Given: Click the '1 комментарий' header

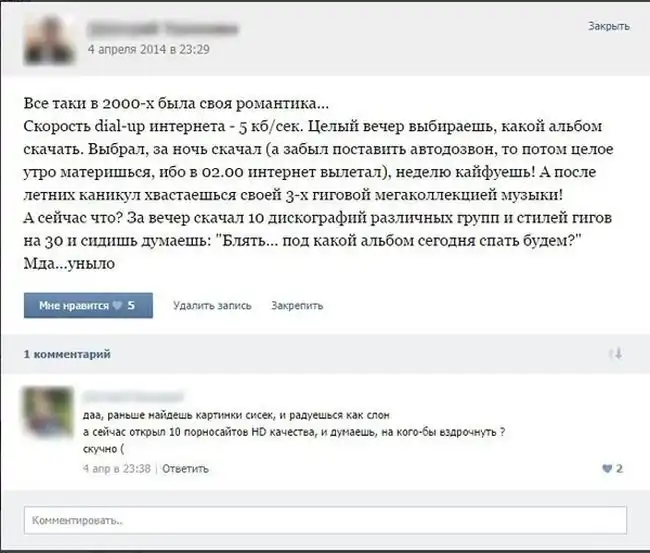Looking at the screenshot, I should tap(67, 354).
